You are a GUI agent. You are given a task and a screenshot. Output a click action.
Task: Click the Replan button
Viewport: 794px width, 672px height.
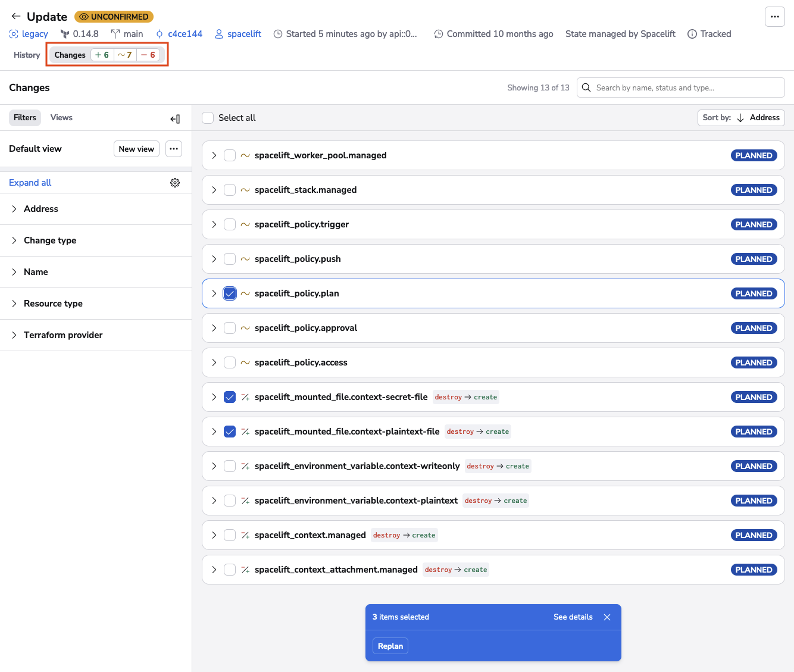[x=390, y=646]
